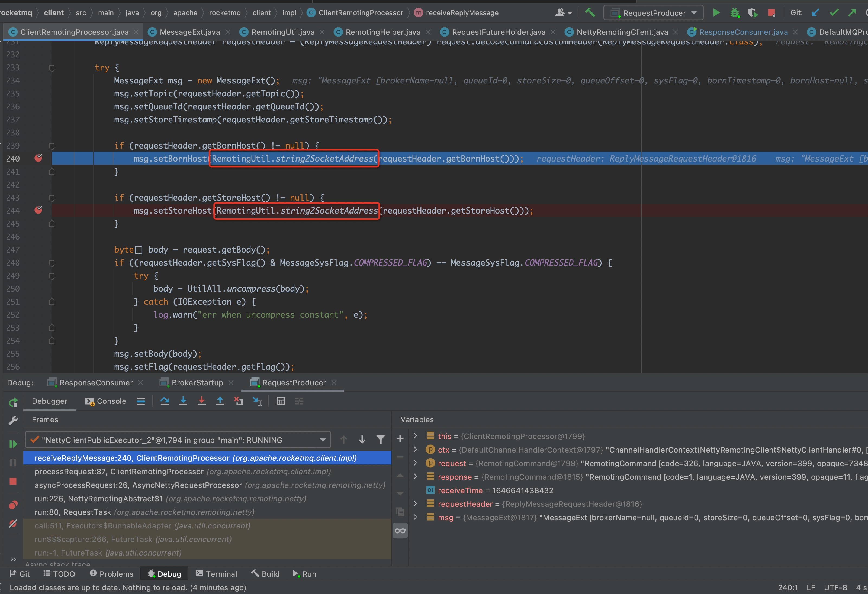Click the Rerun RequestProducer debug icon
This screenshot has height=594, width=868.
13,402
